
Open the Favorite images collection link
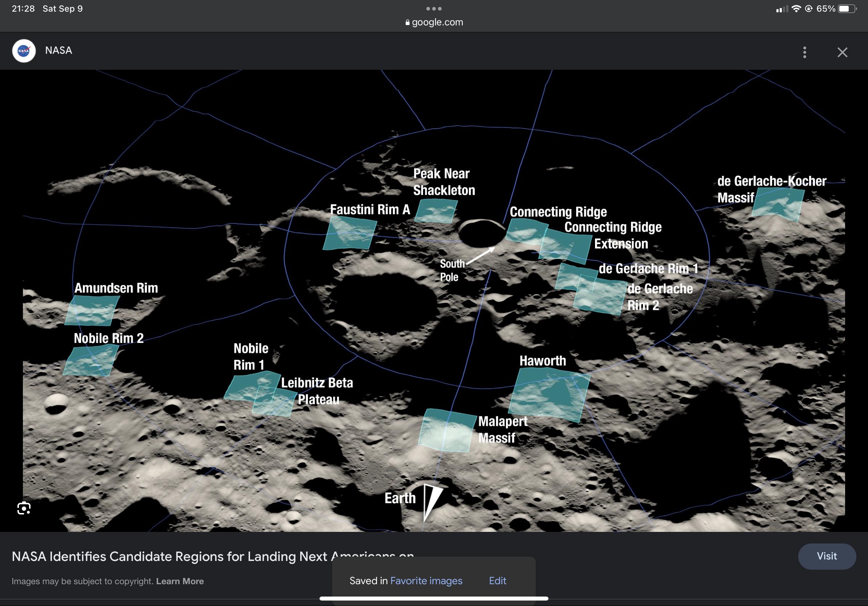pos(426,581)
